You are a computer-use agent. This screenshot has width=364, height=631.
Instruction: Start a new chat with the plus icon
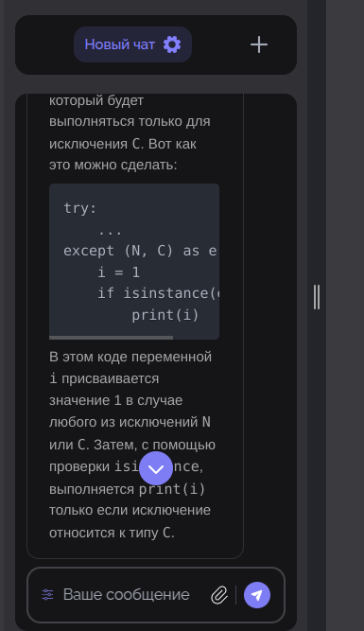pyautogui.click(x=259, y=44)
